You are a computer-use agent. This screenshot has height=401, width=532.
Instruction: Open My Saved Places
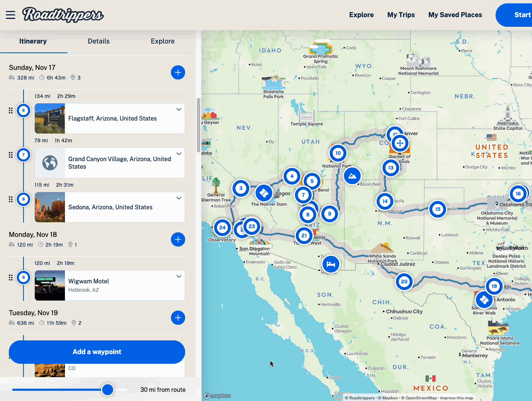point(455,15)
